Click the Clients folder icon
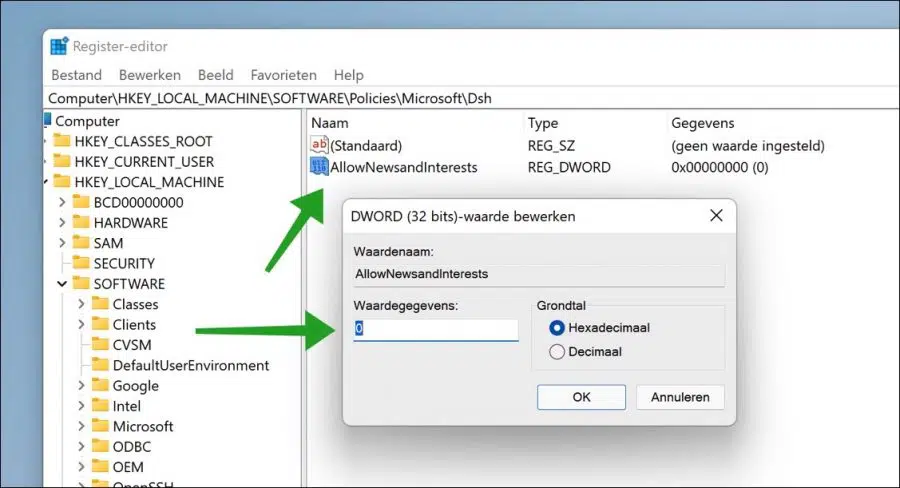The height and width of the screenshot is (488, 900). coord(100,324)
